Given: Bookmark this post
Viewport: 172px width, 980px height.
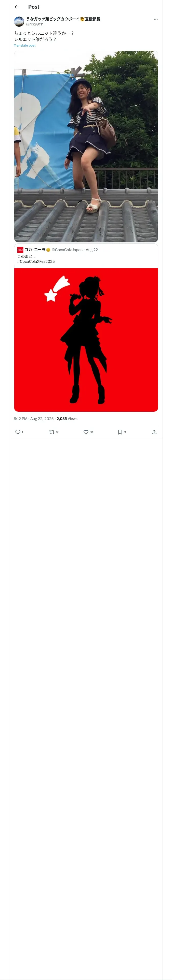Looking at the screenshot, I should tap(120, 432).
